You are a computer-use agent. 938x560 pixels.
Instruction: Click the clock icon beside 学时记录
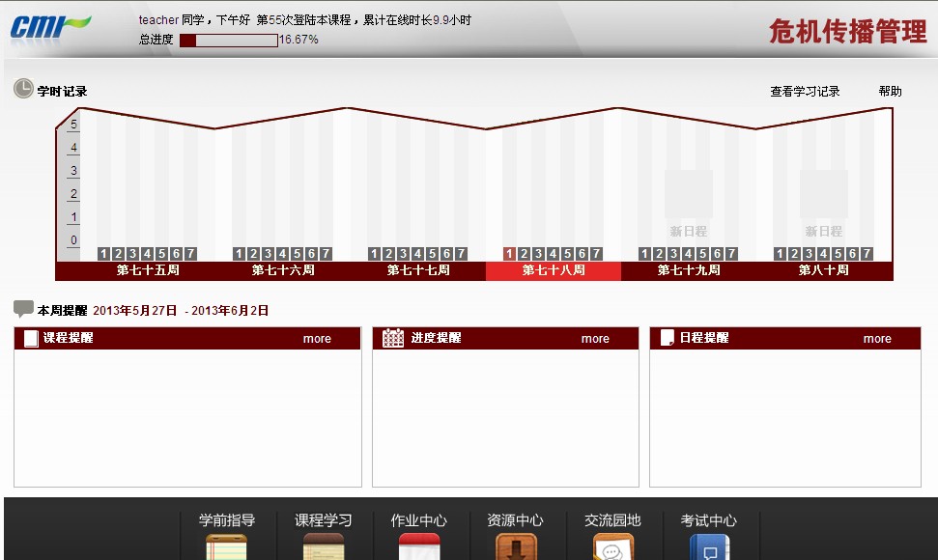[23, 90]
